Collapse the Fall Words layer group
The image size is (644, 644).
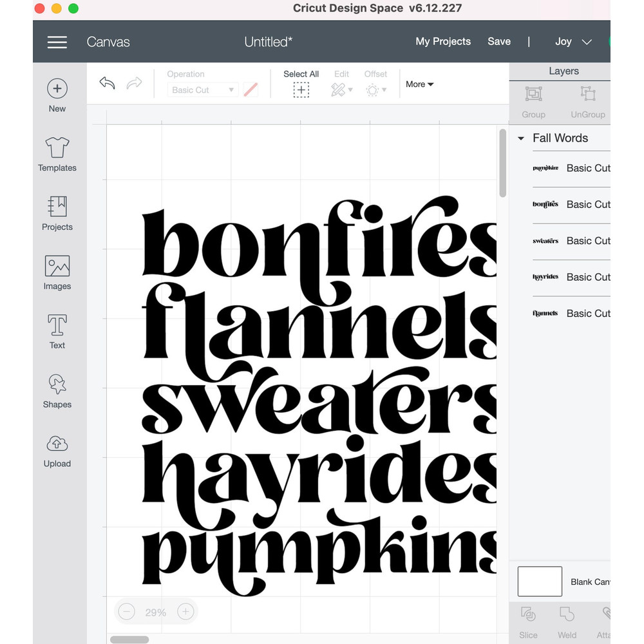(x=521, y=138)
